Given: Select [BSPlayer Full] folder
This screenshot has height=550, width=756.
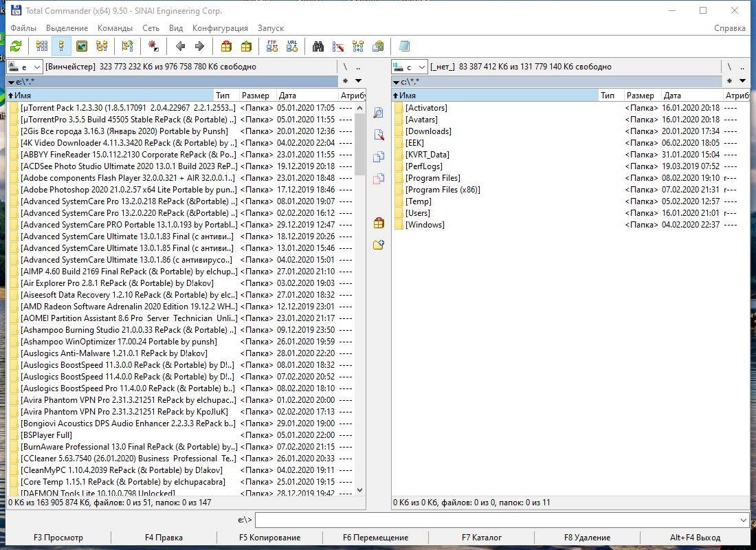Looking at the screenshot, I should (46, 435).
